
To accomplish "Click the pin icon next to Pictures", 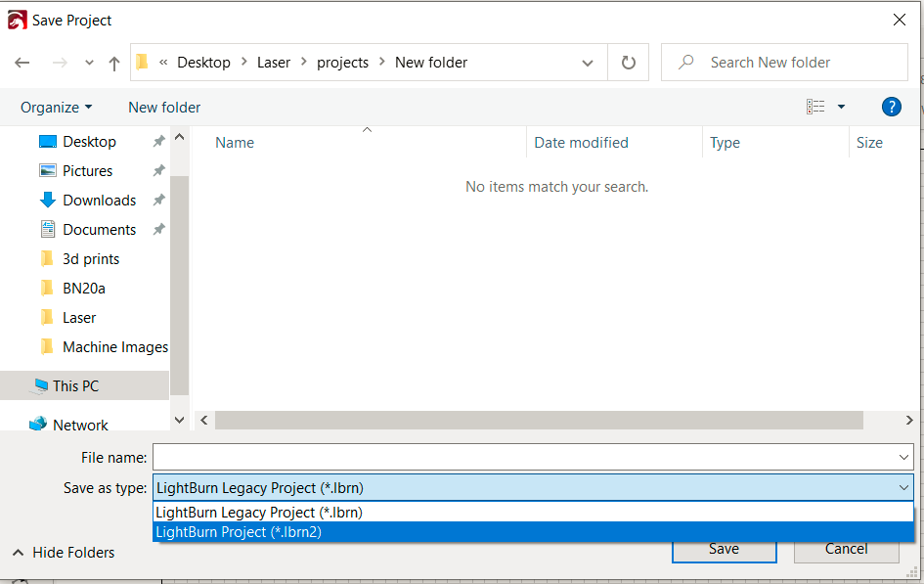I will pos(158,171).
